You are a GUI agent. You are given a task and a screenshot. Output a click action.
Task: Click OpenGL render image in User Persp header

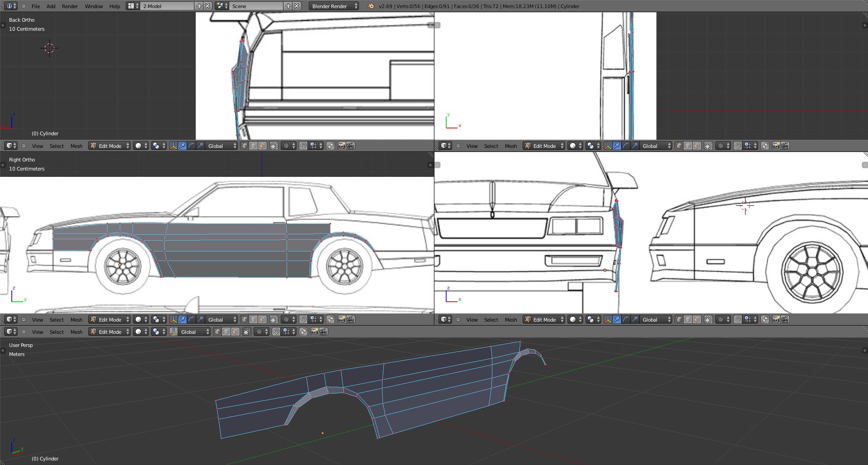click(x=314, y=332)
